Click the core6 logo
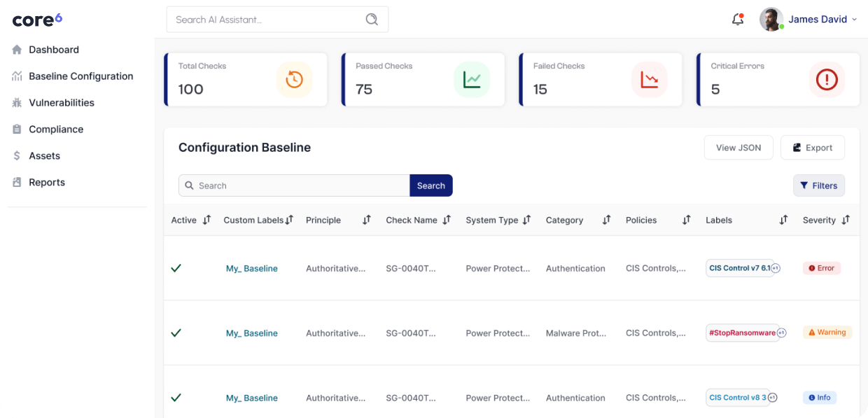868x418 pixels. 37,20
